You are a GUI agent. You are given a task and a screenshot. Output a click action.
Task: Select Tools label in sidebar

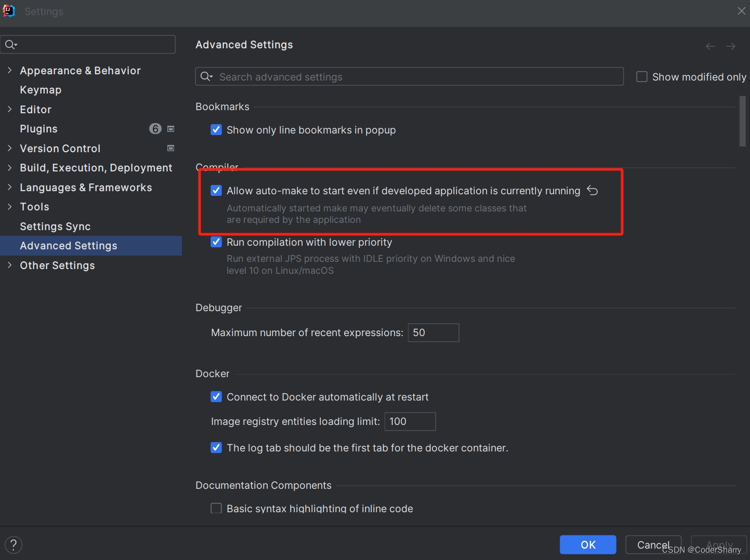click(34, 207)
